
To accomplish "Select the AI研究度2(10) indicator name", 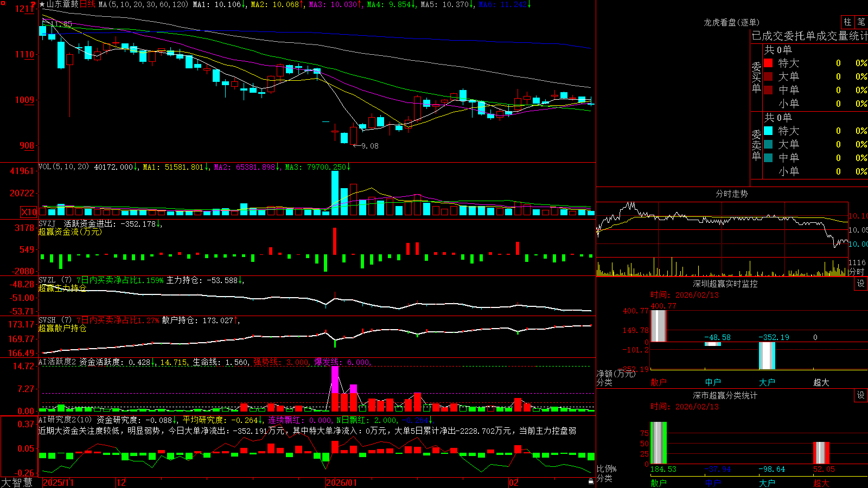I will coord(66,420).
